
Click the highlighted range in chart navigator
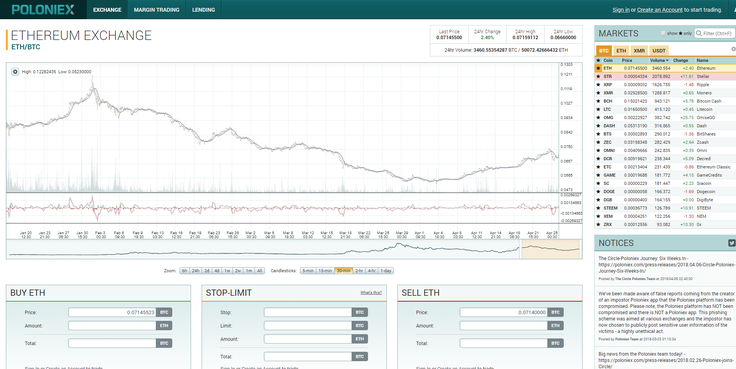coord(551,249)
